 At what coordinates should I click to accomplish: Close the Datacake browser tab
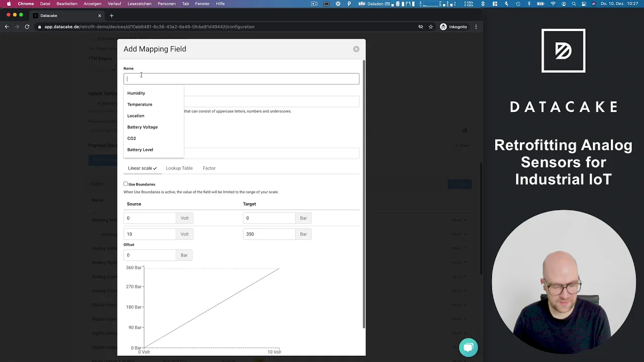(x=100, y=16)
